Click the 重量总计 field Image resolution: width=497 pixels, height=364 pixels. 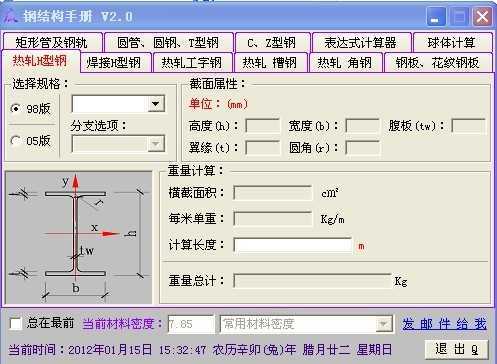tap(312, 281)
